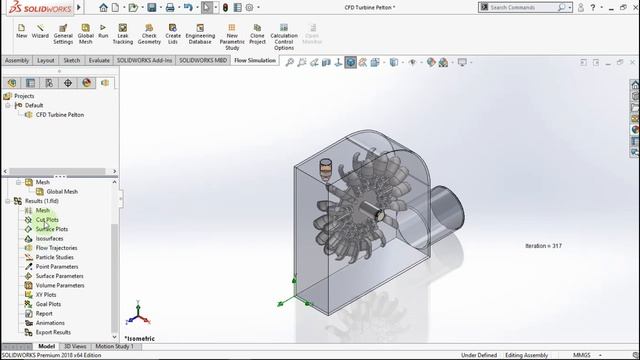The width and height of the screenshot is (640, 360).
Task: Start Leak Tracking
Action: pos(122,34)
